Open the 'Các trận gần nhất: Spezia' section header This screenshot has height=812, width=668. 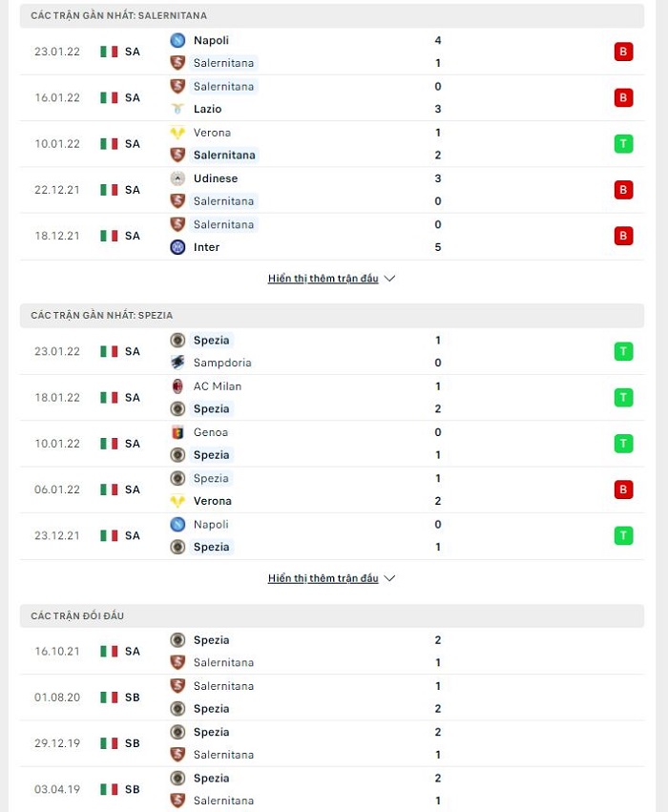coord(332,316)
